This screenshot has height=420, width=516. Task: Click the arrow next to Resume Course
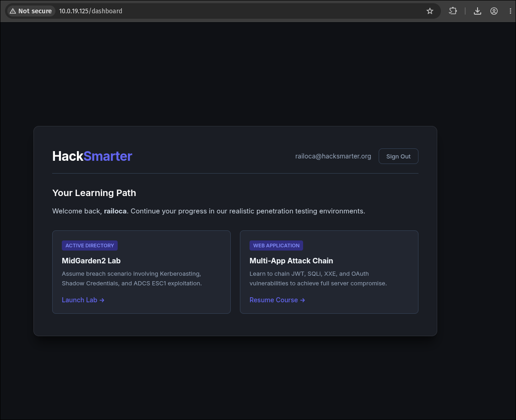tap(303, 300)
